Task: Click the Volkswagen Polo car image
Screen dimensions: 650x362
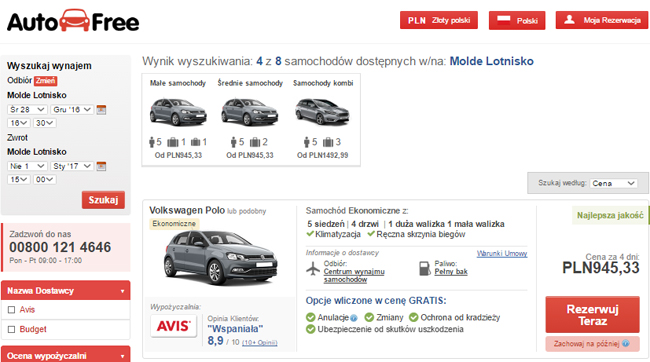Action: tap(220, 258)
